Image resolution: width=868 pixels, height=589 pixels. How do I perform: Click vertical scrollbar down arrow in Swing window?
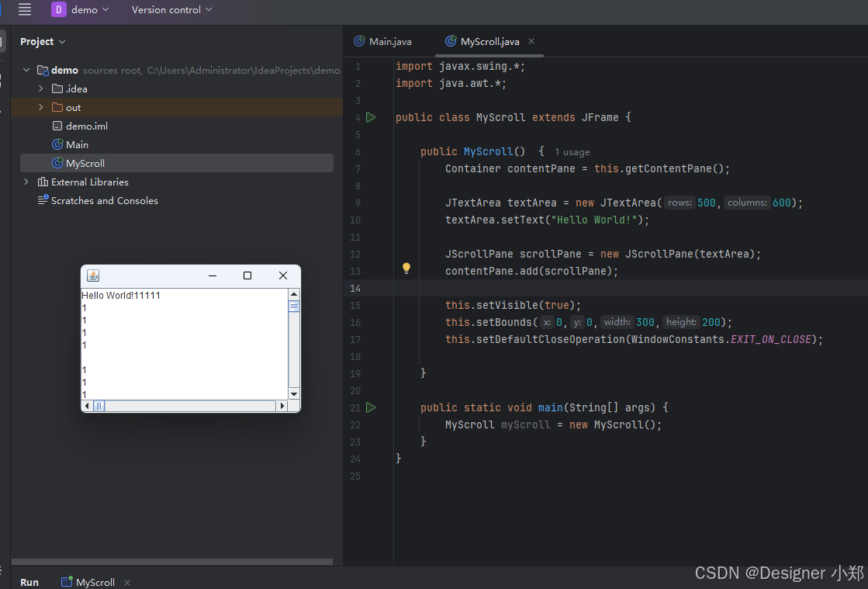tap(294, 394)
